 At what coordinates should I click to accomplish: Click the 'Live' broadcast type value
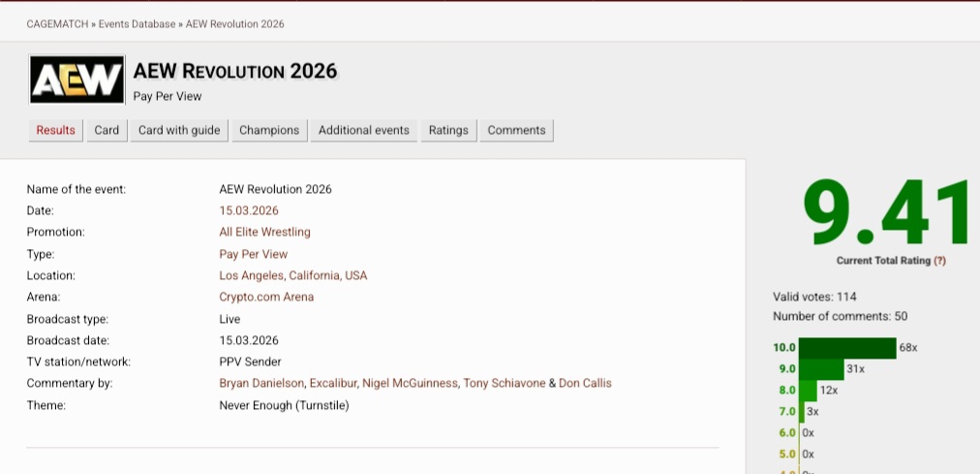coord(230,319)
